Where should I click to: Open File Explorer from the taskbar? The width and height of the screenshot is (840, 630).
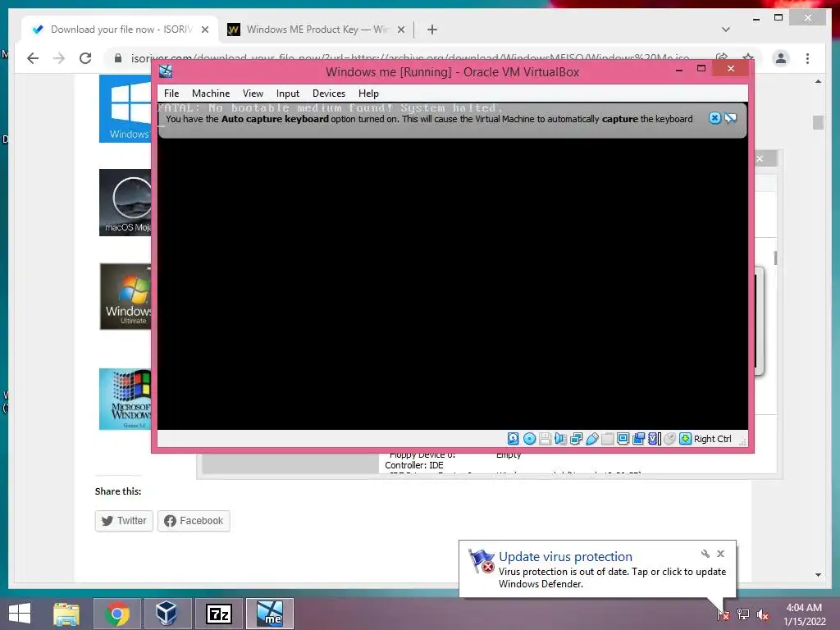point(66,614)
